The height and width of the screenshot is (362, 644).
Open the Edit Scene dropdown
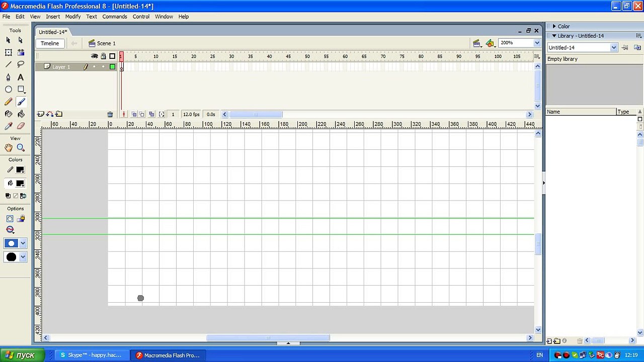477,43
